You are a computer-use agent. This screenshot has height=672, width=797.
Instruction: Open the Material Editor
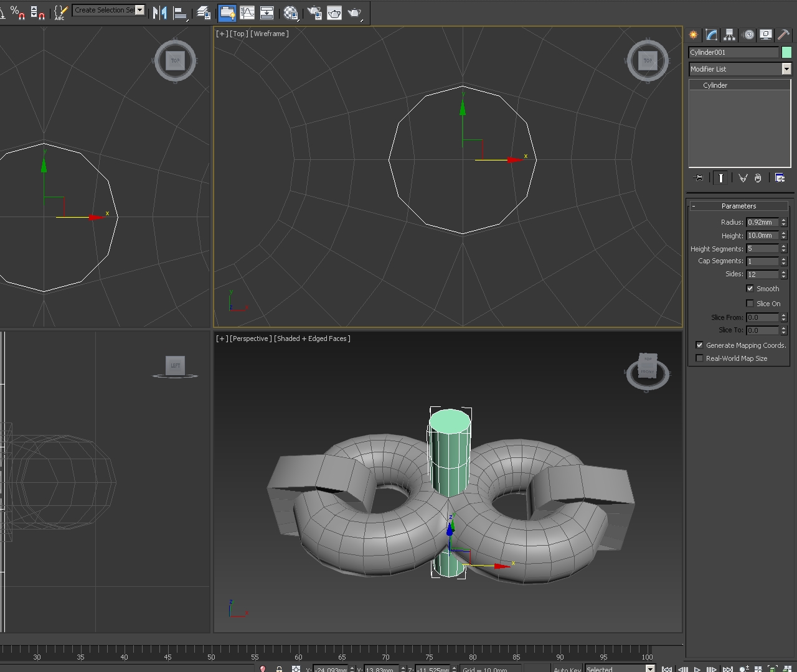click(291, 12)
